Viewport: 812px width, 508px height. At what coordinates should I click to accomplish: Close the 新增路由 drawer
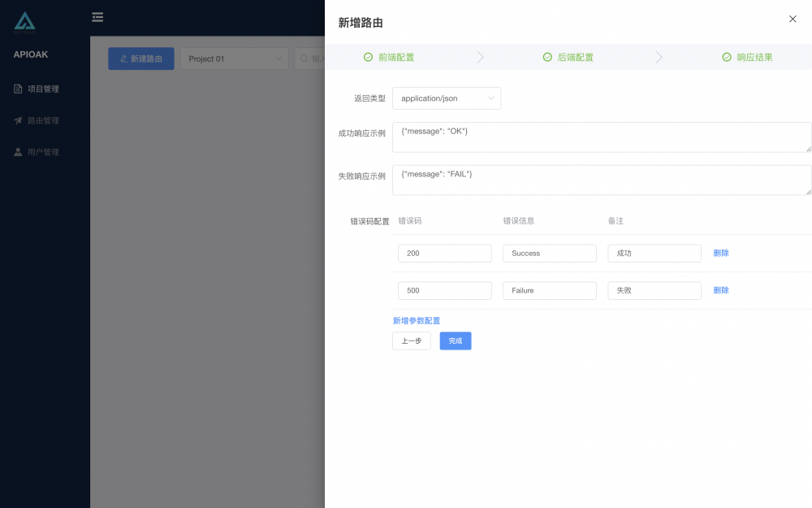tap(793, 19)
